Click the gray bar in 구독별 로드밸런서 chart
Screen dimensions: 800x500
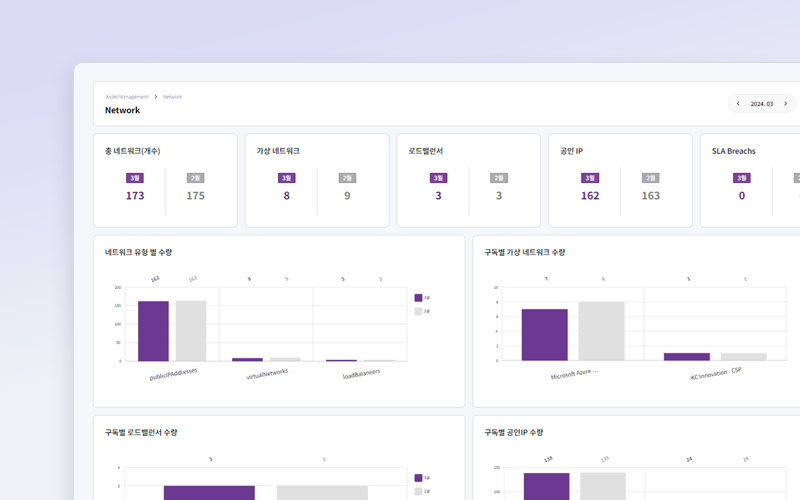pos(322,493)
